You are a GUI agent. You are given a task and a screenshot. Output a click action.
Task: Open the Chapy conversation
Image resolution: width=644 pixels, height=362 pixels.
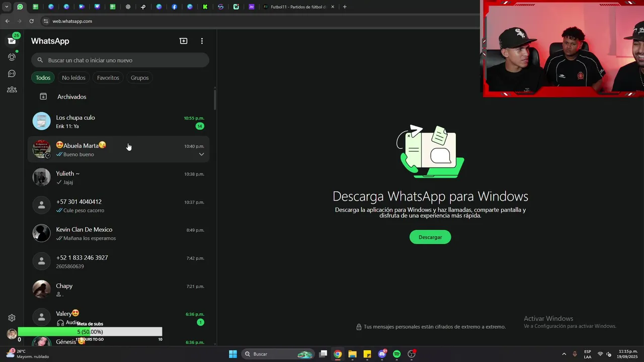[x=118, y=290]
